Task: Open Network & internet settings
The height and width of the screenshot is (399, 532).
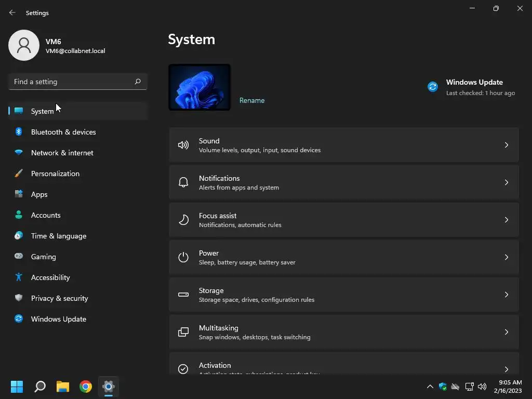Action: (x=78, y=153)
